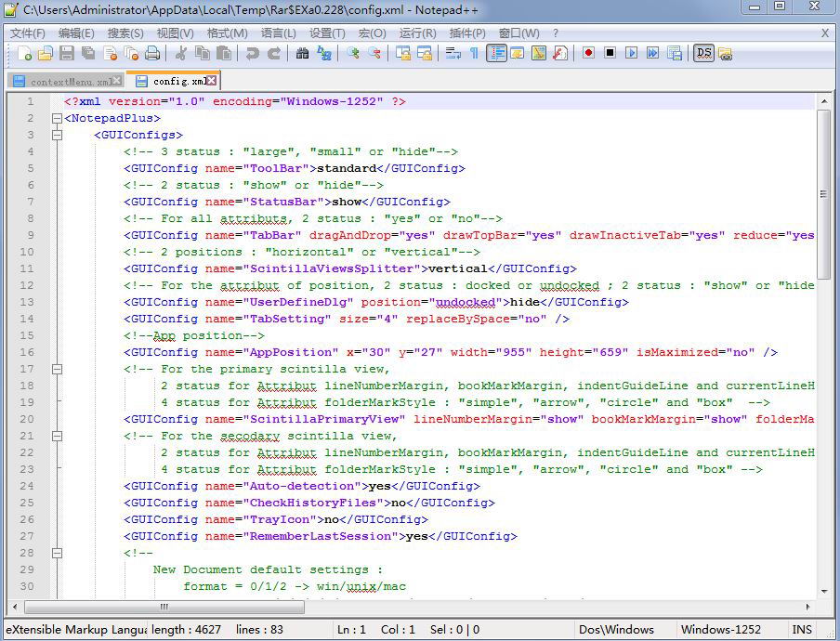This screenshot has width=840, height=641.
Task: Collapse the comment fold on line 28
Action: coord(58,553)
